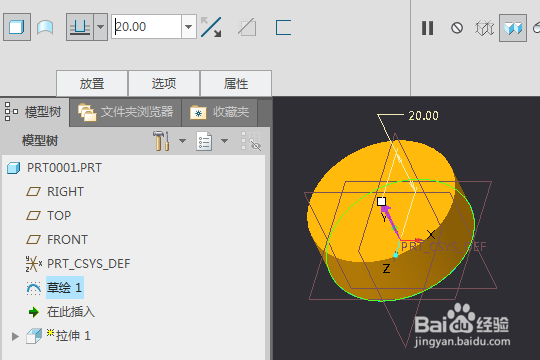The image size is (540, 360).
Task: Click the tree visibility filter icon
Action: point(251,141)
